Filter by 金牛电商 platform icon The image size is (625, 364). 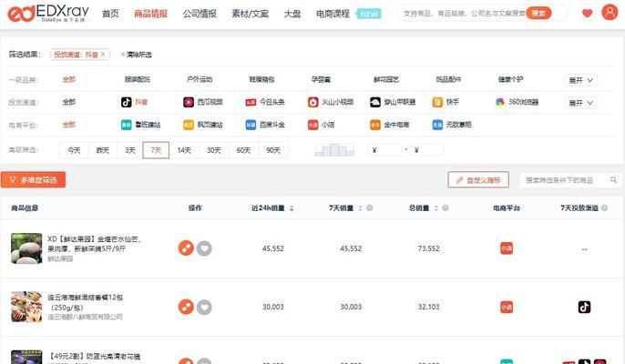point(375,125)
